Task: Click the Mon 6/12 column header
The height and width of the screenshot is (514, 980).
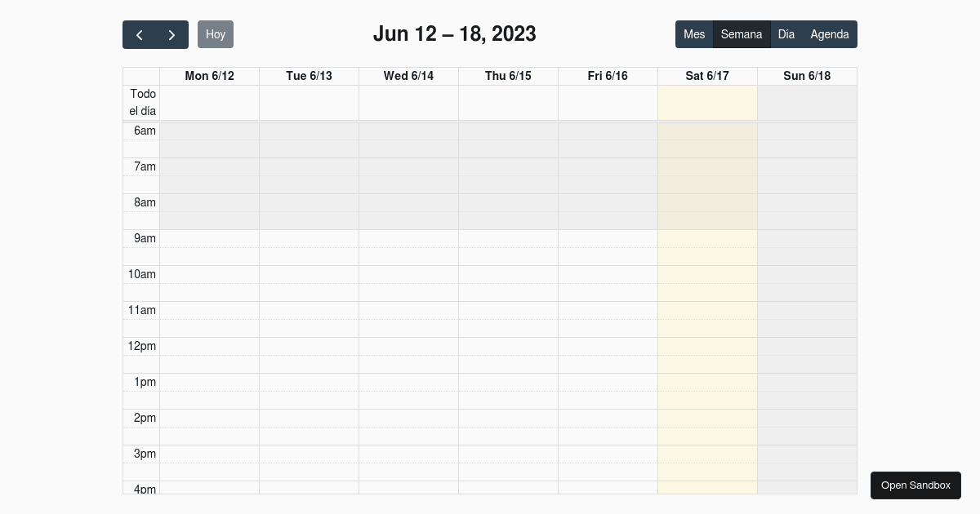Action: pos(209,76)
